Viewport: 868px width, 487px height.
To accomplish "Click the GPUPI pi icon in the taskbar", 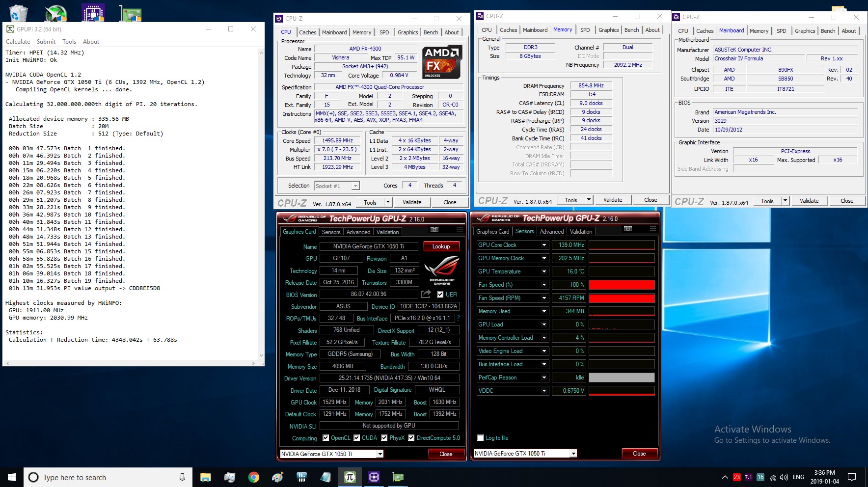I will click(350, 477).
